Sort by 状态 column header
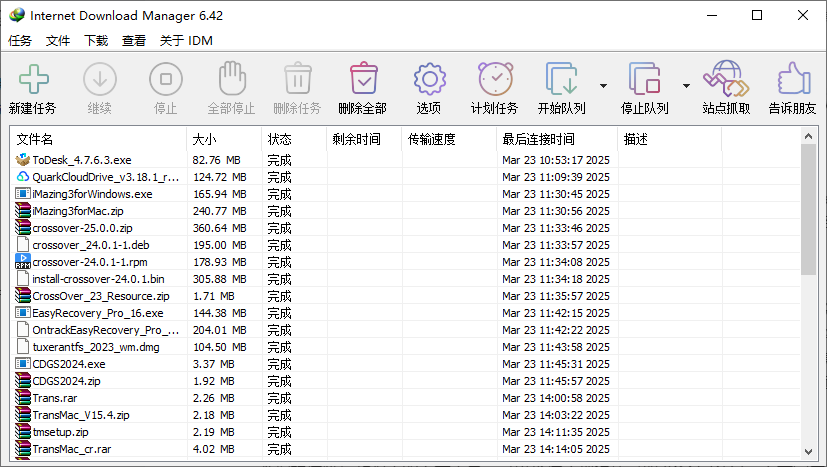827x467 pixels. 294,139
